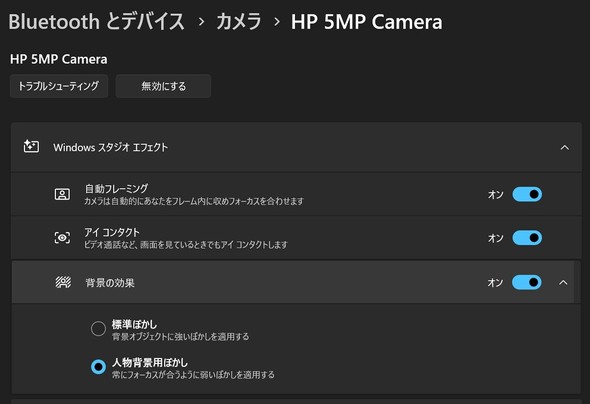The image size is (590, 404).
Task: Click the 無効にする button
Action: coord(163,86)
